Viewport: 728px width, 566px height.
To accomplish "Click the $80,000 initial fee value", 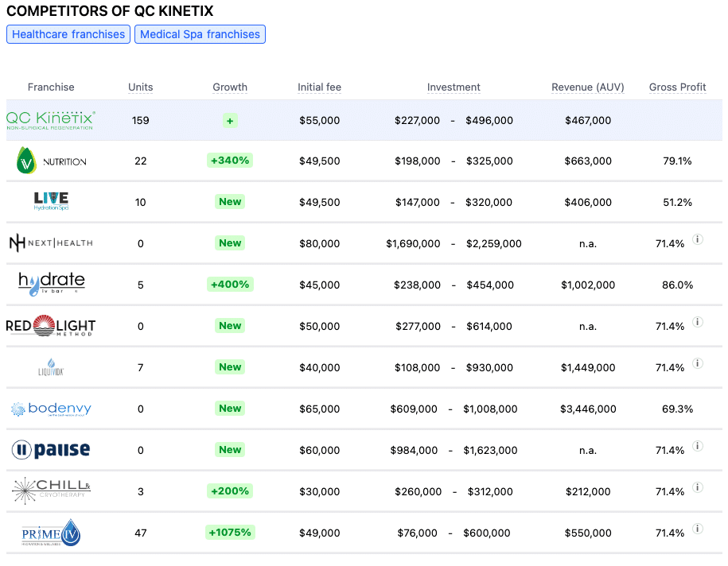I will pyautogui.click(x=319, y=243).
